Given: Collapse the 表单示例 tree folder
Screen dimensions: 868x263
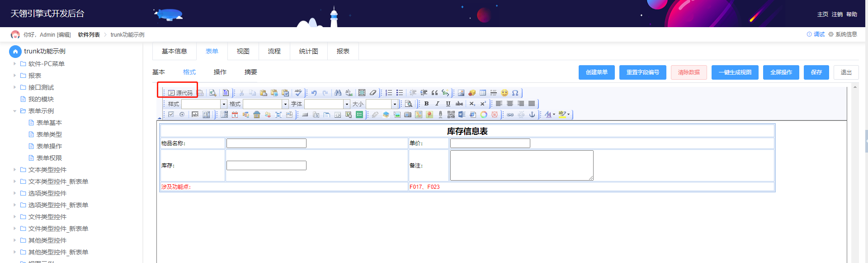Looking at the screenshot, I should point(15,111).
